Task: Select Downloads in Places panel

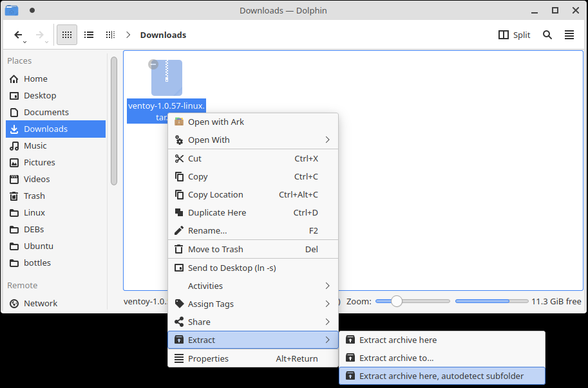Action: click(55, 129)
